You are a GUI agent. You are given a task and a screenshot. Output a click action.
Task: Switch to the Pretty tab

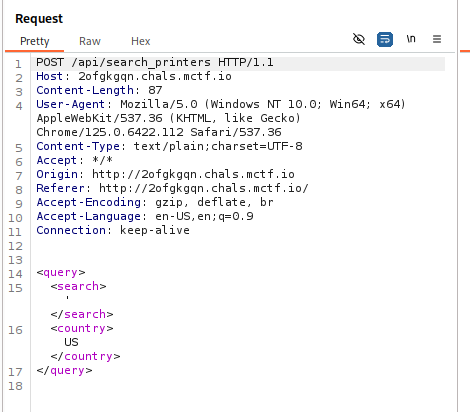(x=35, y=41)
